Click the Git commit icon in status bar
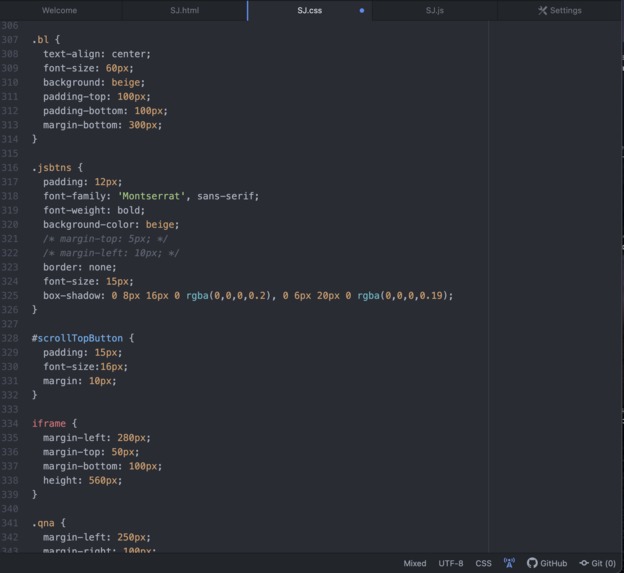This screenshot has width=624, height=573. pos(584,563)
